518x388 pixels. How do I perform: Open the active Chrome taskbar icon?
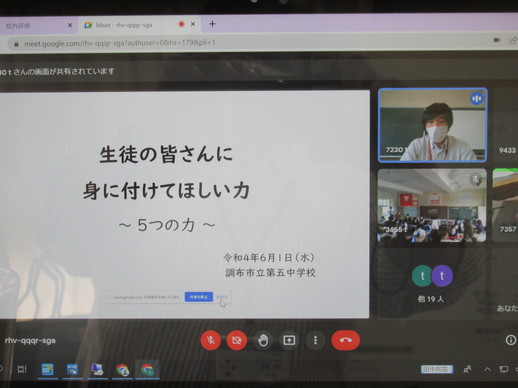pyautogui.click(x=147, y=370)
